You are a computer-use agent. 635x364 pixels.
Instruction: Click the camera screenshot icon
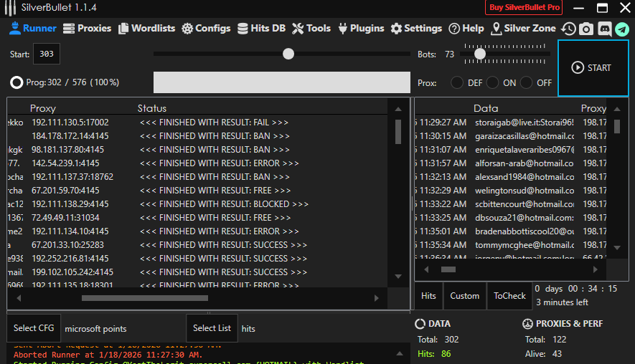click(x=586, y=29)
